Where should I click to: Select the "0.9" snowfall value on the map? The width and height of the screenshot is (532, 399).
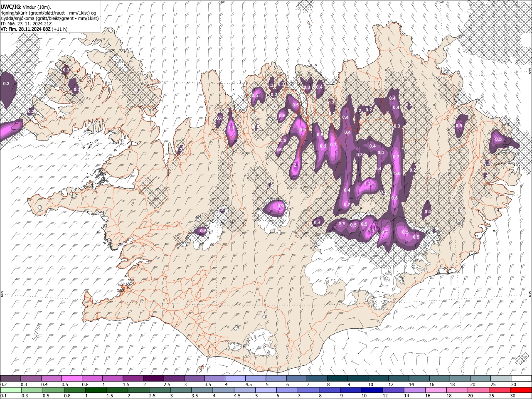[x=281, y=206]
